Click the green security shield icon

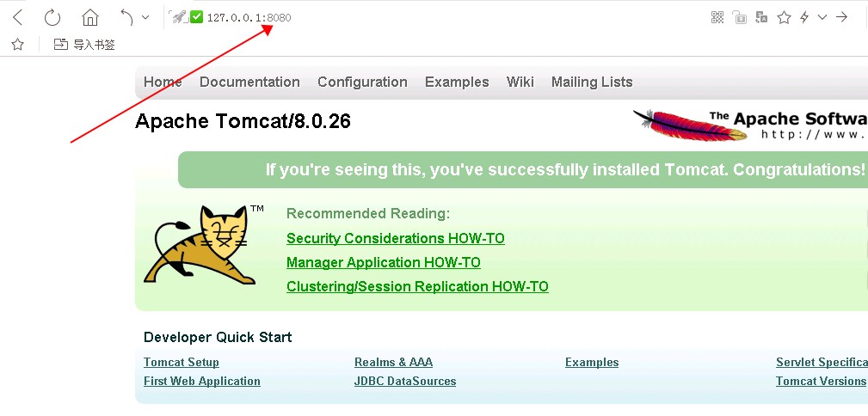coord(196,17)
